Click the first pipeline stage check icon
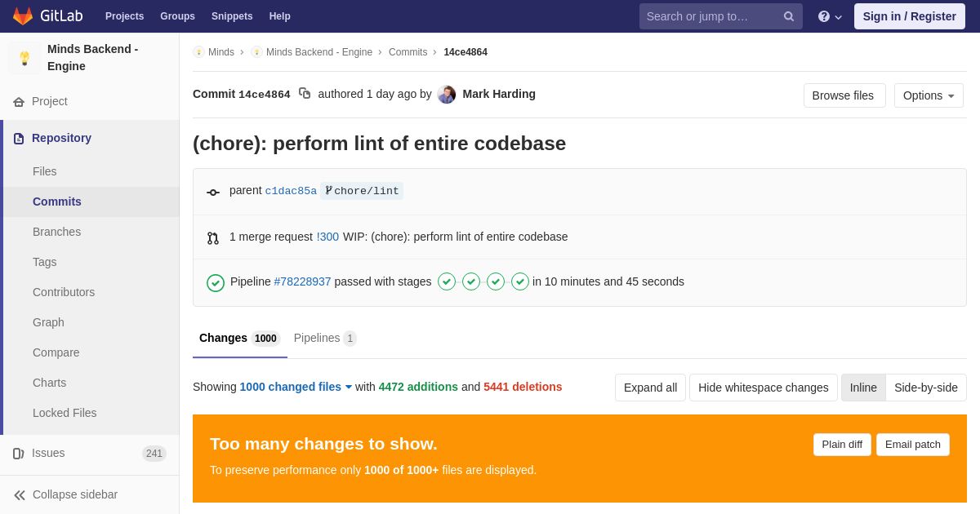 click(x=447, y=281)
